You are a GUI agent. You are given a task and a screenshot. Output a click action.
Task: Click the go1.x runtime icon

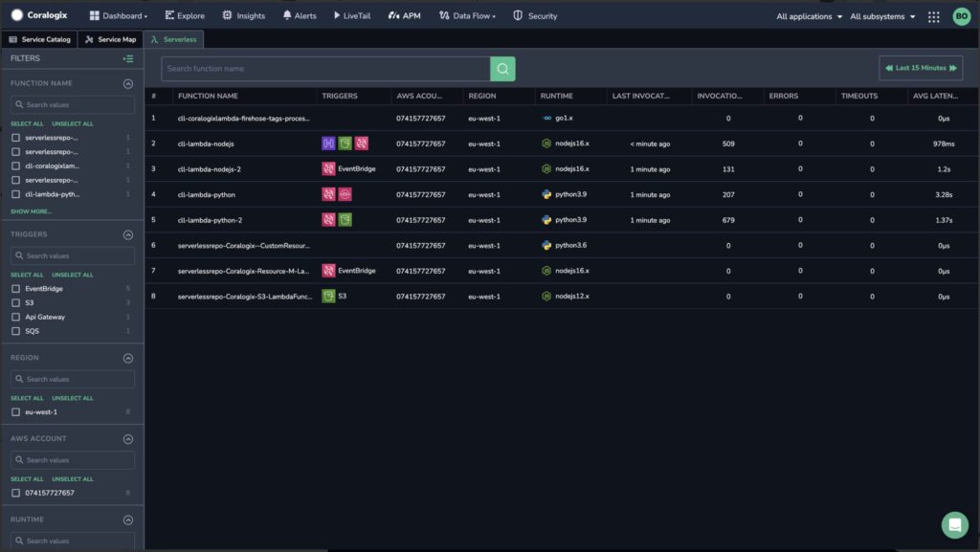[x=546, y=118]
